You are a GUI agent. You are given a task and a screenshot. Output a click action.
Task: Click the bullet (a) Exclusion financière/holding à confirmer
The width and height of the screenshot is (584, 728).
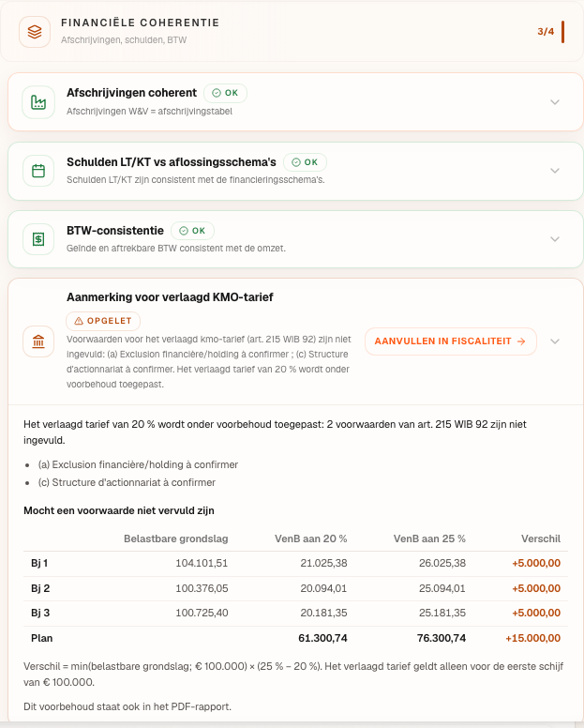pyautogui.click(x=138, y=464)
